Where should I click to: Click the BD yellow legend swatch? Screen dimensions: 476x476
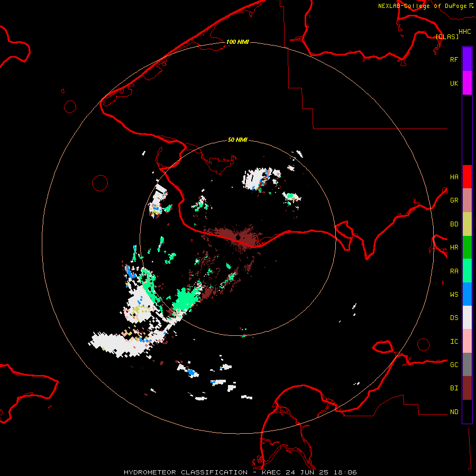[x=467, y=224]
